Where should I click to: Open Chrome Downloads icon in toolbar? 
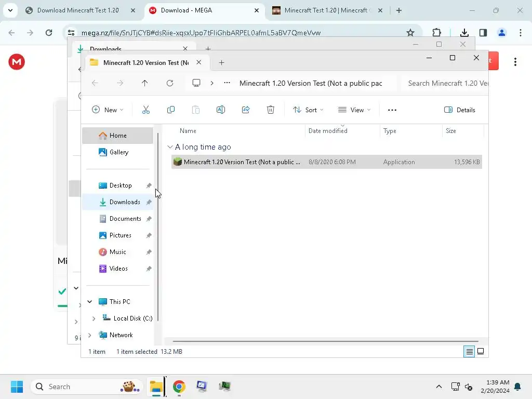click(464, 33)
